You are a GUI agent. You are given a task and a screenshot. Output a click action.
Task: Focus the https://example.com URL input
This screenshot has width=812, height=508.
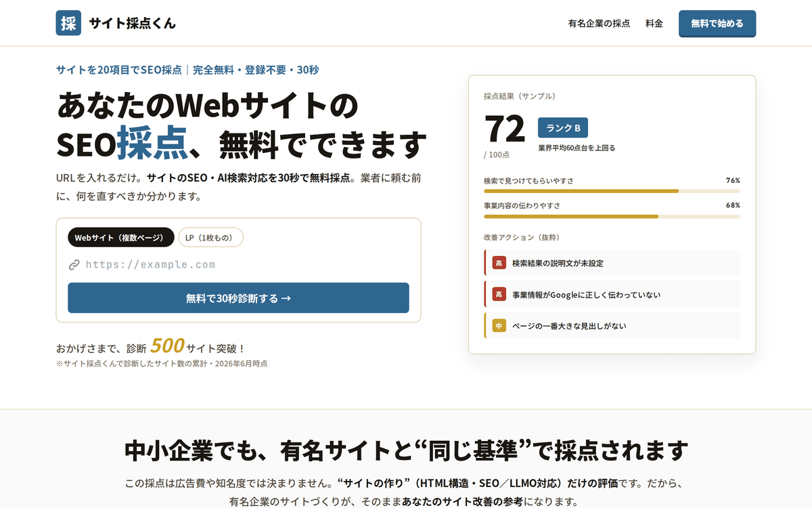pyautogui.click(x=246, y=265)
